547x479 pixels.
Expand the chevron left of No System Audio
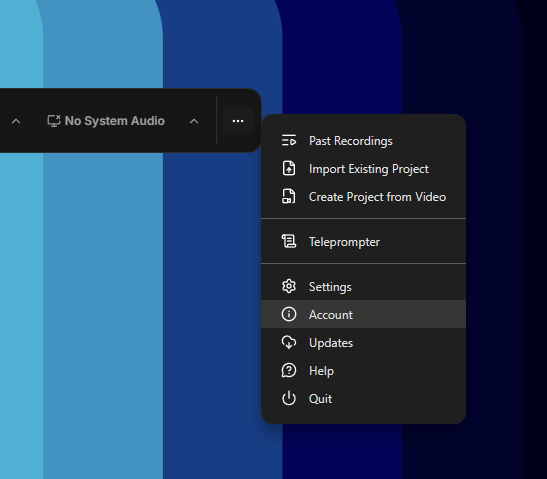point(16,121)
